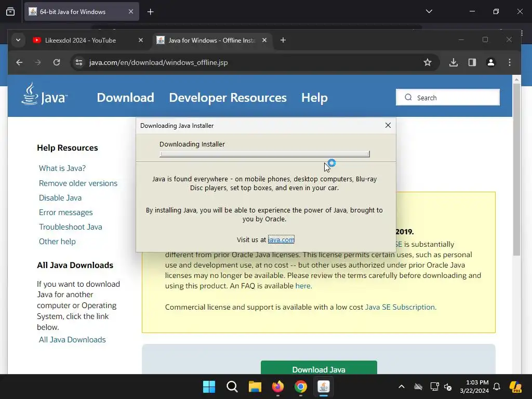Open the notifications bell in system tray
Viewport: 532px width, 399px height.
coord(497,387)
